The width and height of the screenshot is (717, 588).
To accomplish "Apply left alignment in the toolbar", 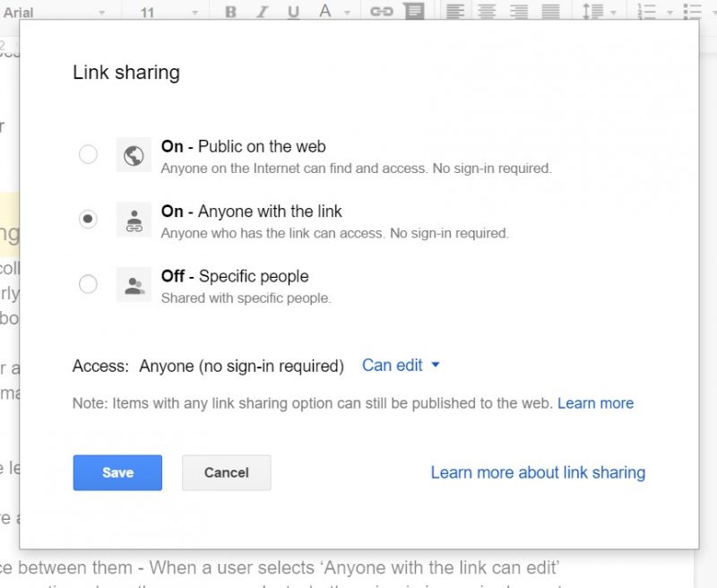I will [x=455, y=12].
